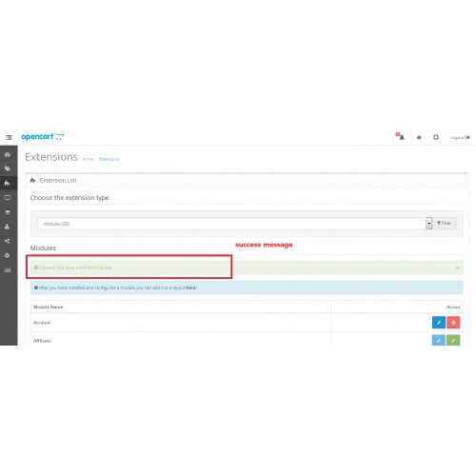Open the Sales cart sidebar icon
The height and width of the screenshot is (476, 476).
[8, 212]
